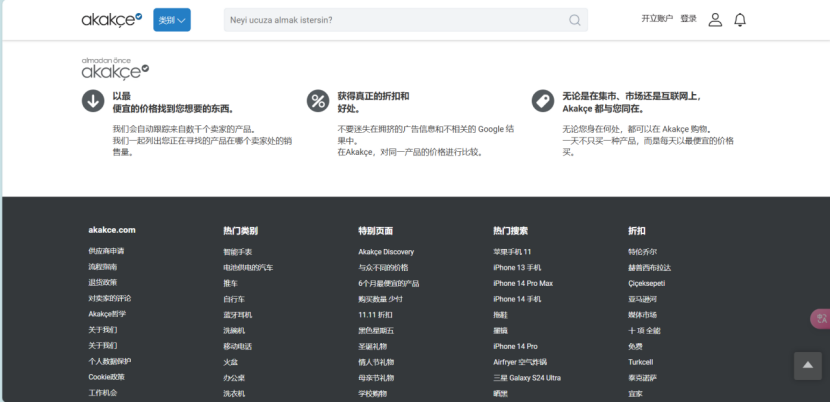Open the 苹果手机 11 search link

pos(512,252)
